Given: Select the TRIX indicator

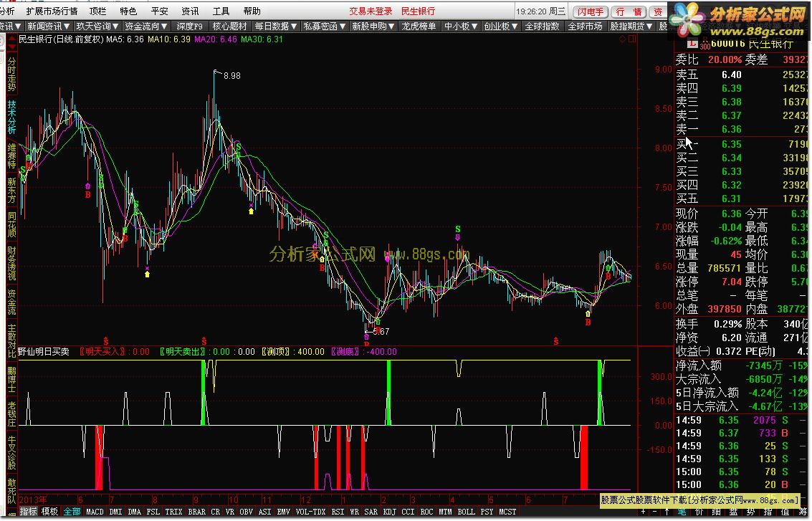Looking at the screenshot, I should [173, 512].
